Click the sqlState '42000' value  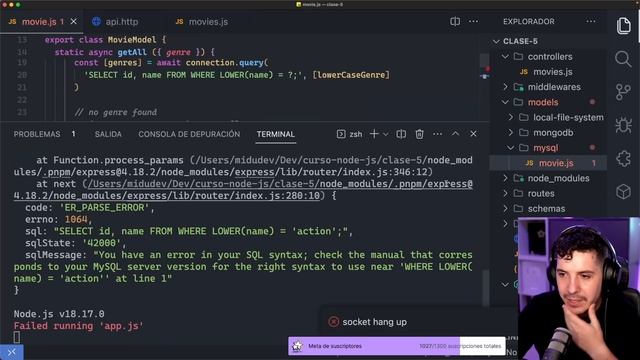[102, 243]
